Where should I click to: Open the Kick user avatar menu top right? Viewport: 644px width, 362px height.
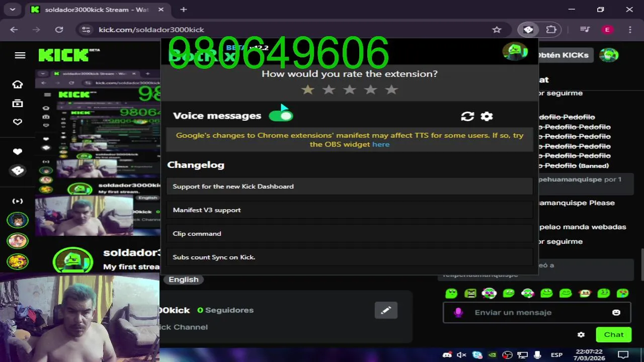609,55
